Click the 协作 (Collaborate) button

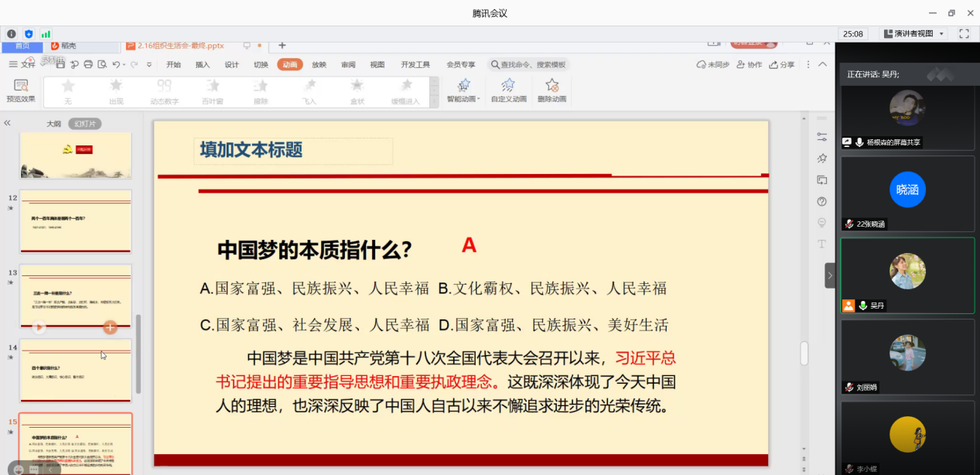[x=750, y=65]
